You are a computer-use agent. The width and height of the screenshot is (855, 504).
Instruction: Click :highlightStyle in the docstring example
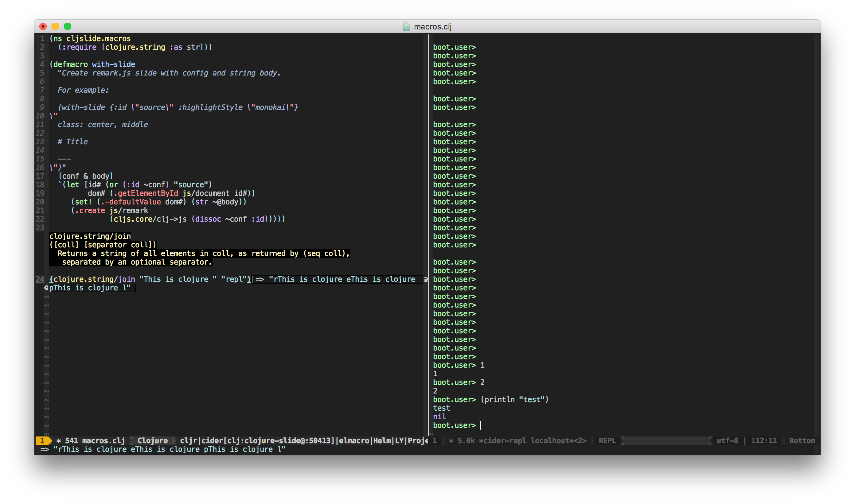pyautogui.click(x=210, y=107)
